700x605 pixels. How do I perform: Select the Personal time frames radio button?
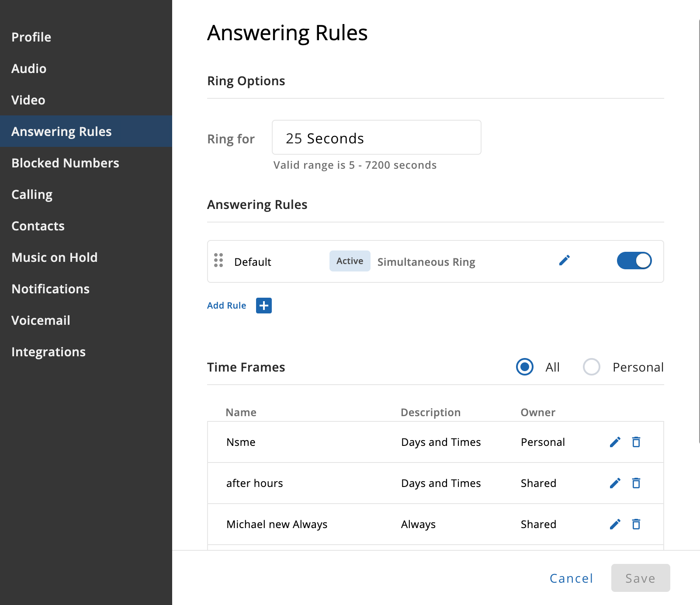click(592, 367)
